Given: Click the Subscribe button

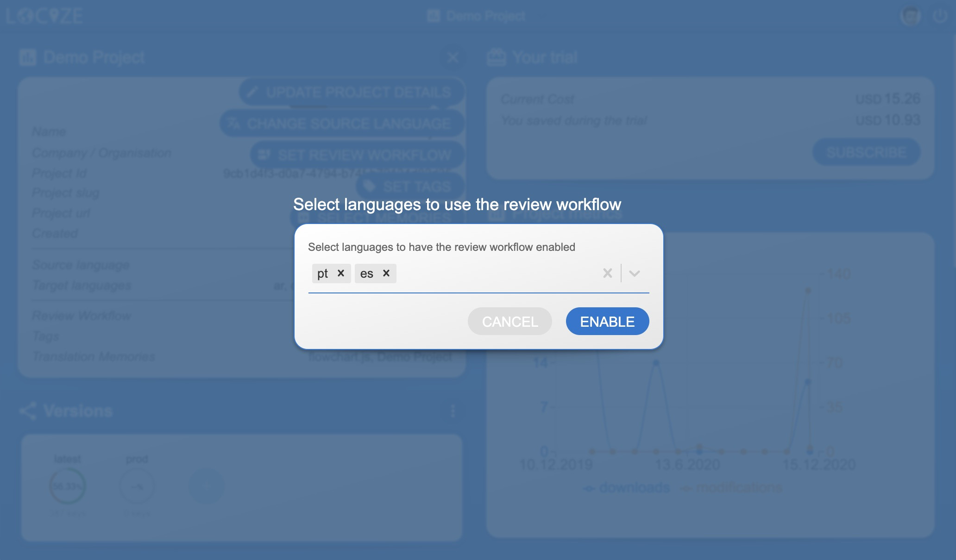Looking at the screenshot, I should 866,152.
